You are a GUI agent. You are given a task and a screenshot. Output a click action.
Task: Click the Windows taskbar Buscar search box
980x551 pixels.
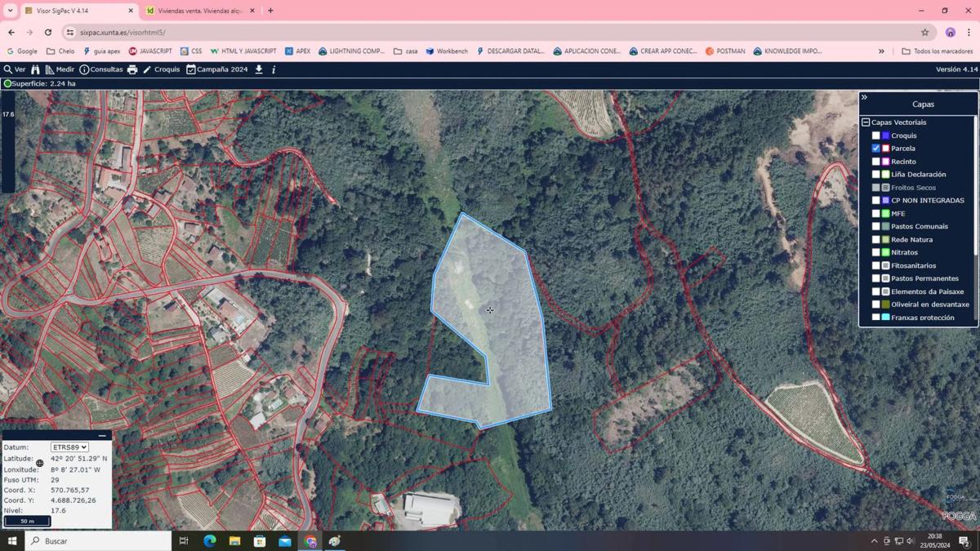(98, 541)
